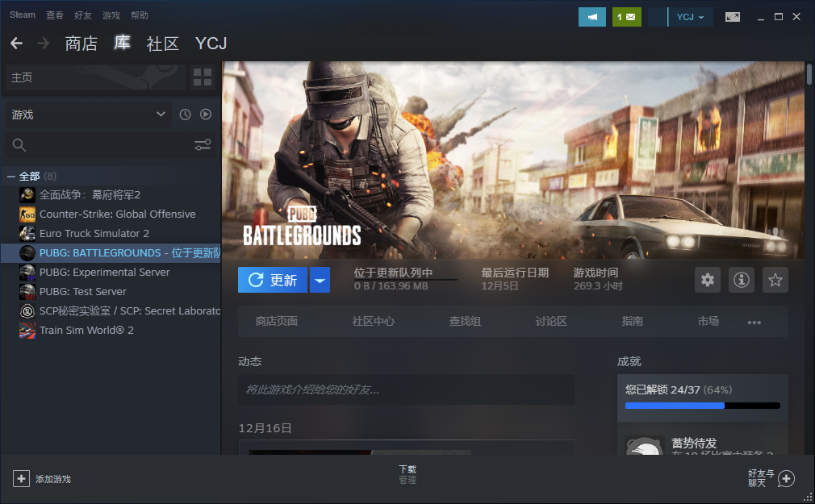Sort games by recent activity clock icon
Image resolution: width=815 pixels, height=504 pixels.
coord(185,115)
